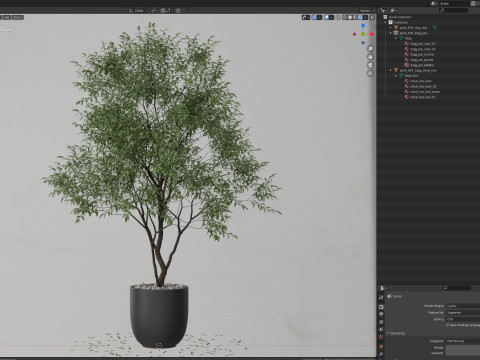The width and height of the screenshot is (480, 360).
Task: Click the green mesh data icon beside the first object
Action: click(435, 28)
